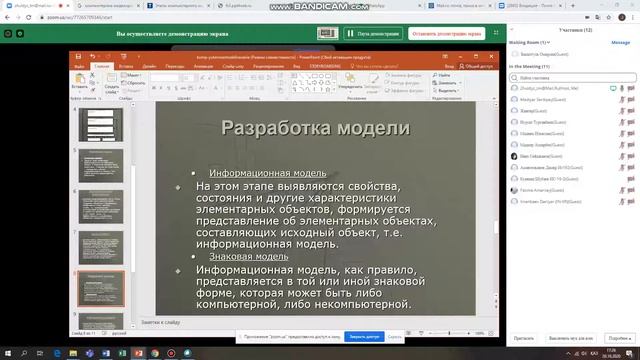Select slide 7 thumbnail
640x360 pixels.
pos(101,248)
